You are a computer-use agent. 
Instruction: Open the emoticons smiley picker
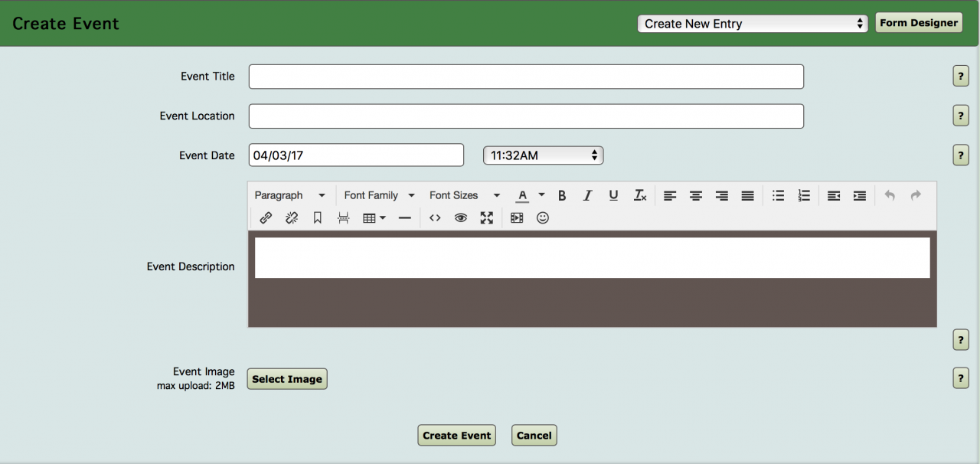coord(543,218)
